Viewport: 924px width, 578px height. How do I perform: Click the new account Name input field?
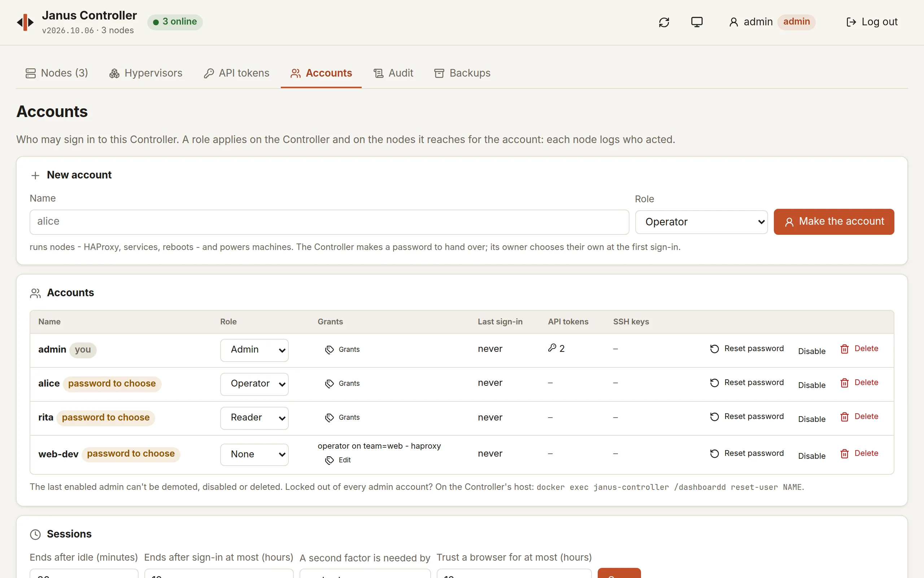click(329, 222)
